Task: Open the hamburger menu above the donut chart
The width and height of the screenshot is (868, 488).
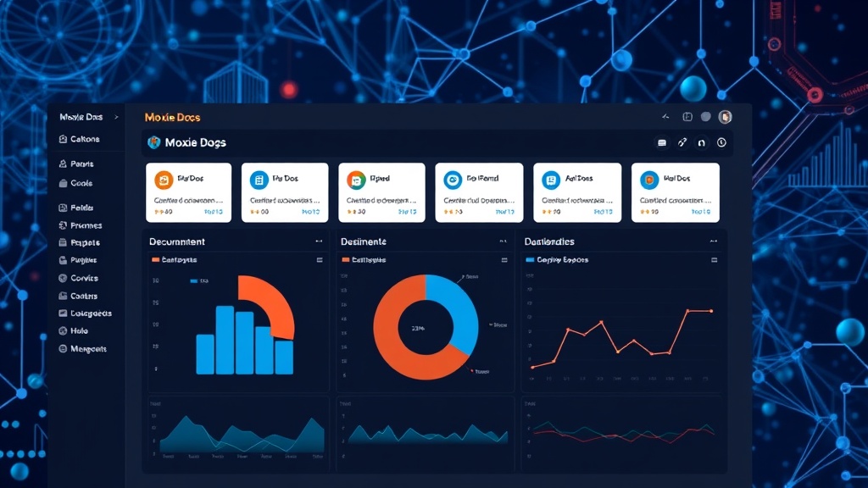Action: pyautogui.click(x=504, y=260)
